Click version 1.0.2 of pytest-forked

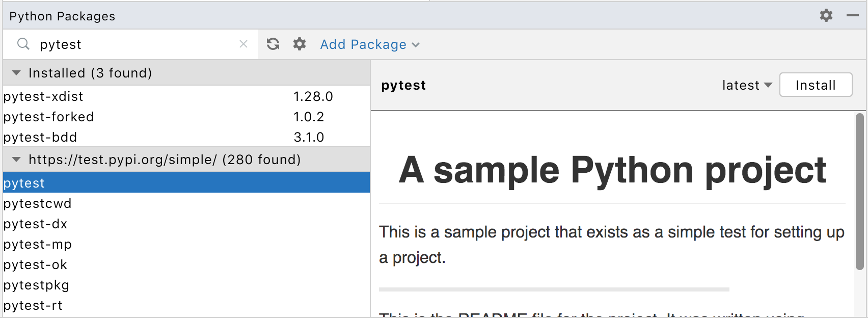[309, 117]
